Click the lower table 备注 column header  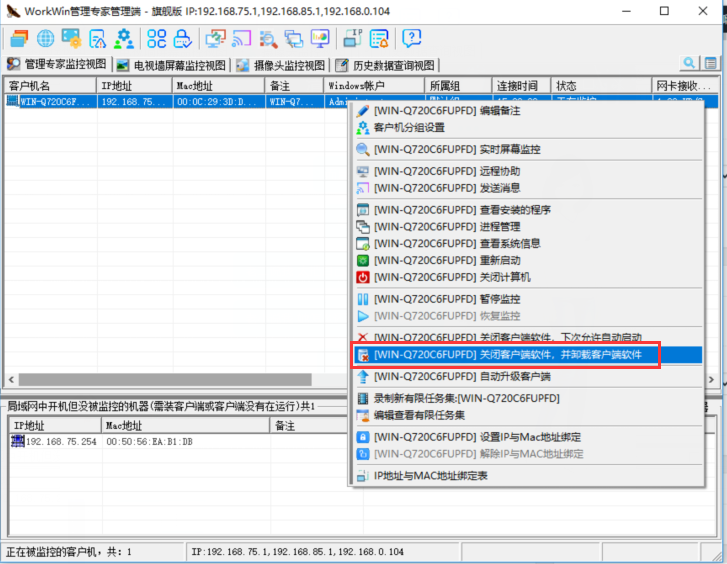pos(309,426)
